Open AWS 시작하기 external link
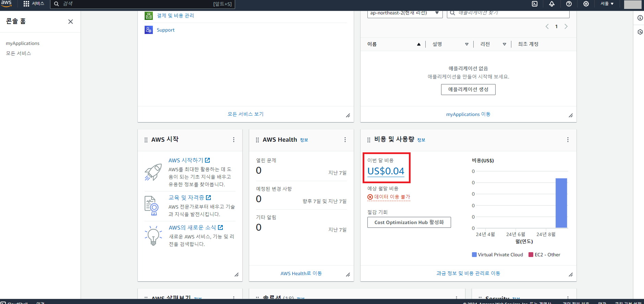The width and height of the screenshot is (644, 304). (189, 160)
